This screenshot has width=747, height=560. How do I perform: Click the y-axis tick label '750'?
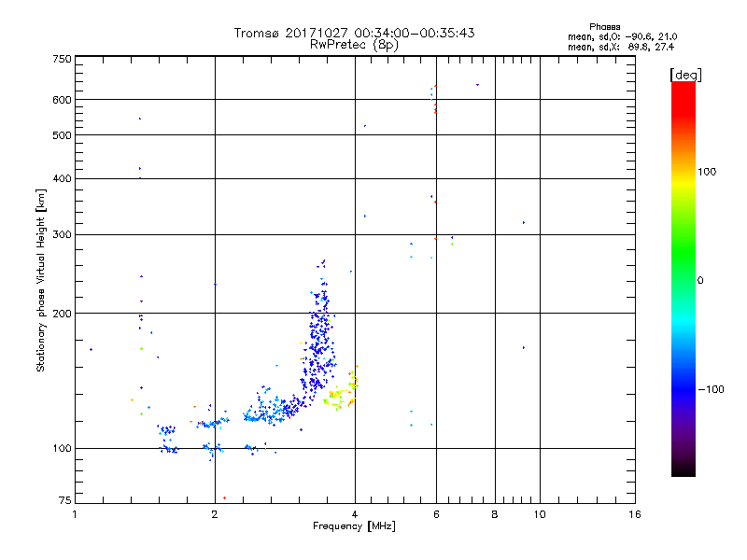63,59
